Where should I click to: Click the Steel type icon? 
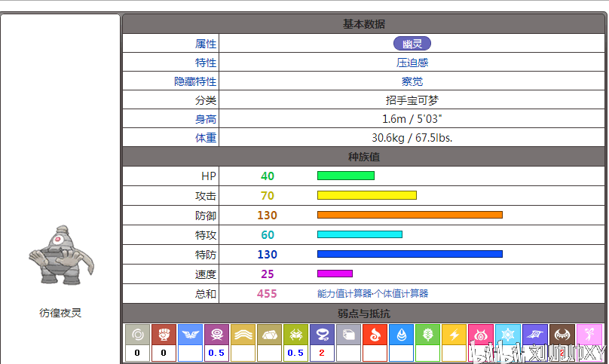pyautogui.click(x=348, y=335)
